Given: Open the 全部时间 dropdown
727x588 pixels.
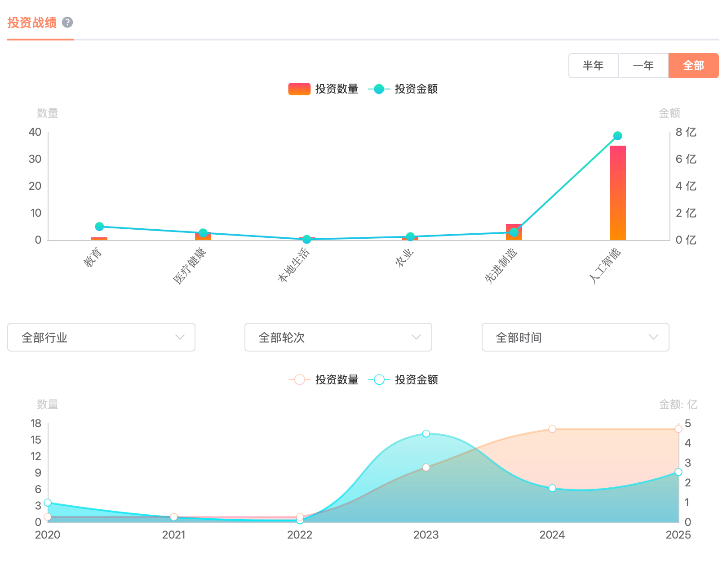Looking at the screenshot, I should [575, 337].
